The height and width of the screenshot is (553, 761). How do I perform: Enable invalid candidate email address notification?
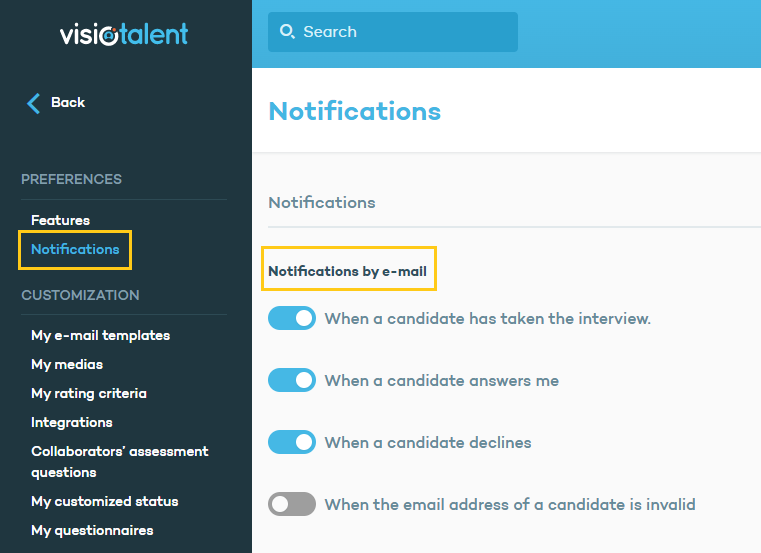(x=292, y=504)
